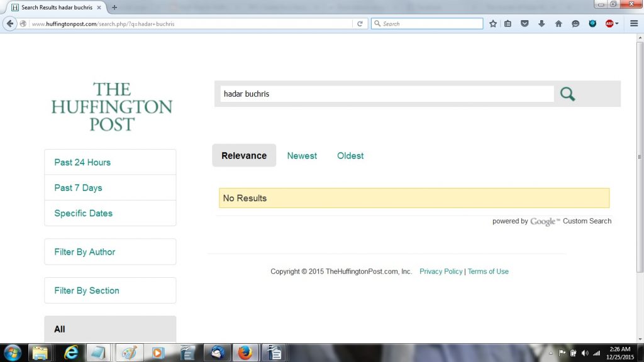Expand Filter By Section
This screenshot has width=644, height=362.
pos(110,290)
